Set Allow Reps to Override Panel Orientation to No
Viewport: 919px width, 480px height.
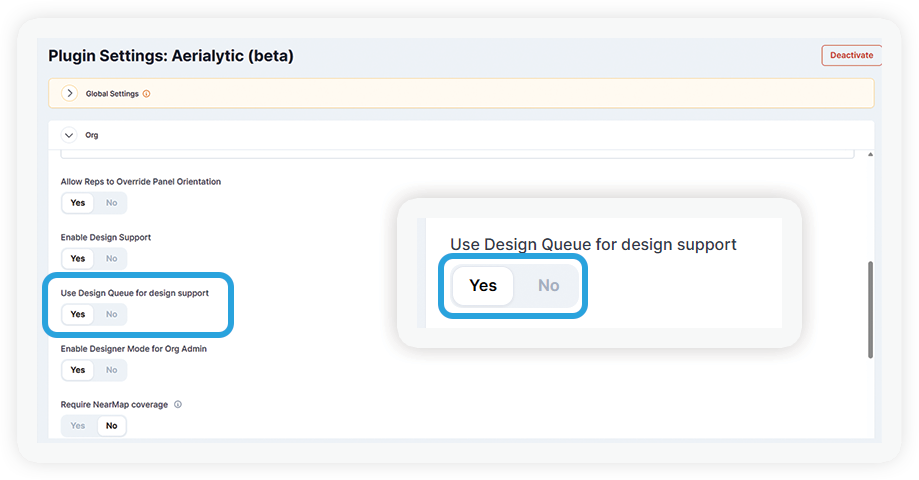[x=111, y=203]
